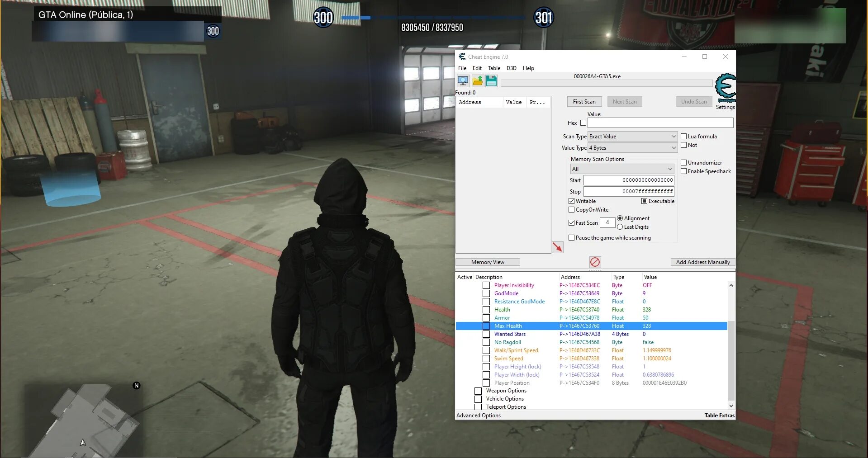Open the Help menu
The width and height of the screenshot is (868, 458).
pos(528,68)
